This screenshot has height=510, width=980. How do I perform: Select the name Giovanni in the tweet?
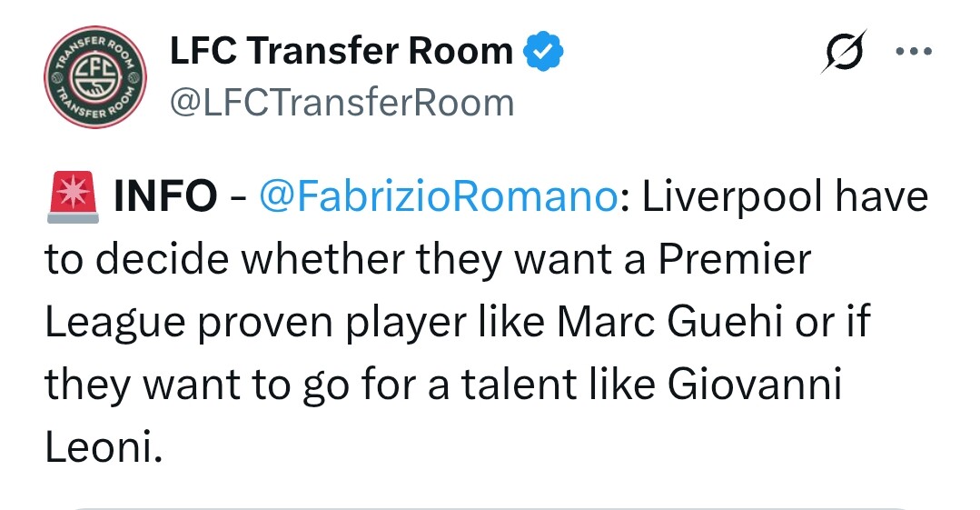coord(754,385)
